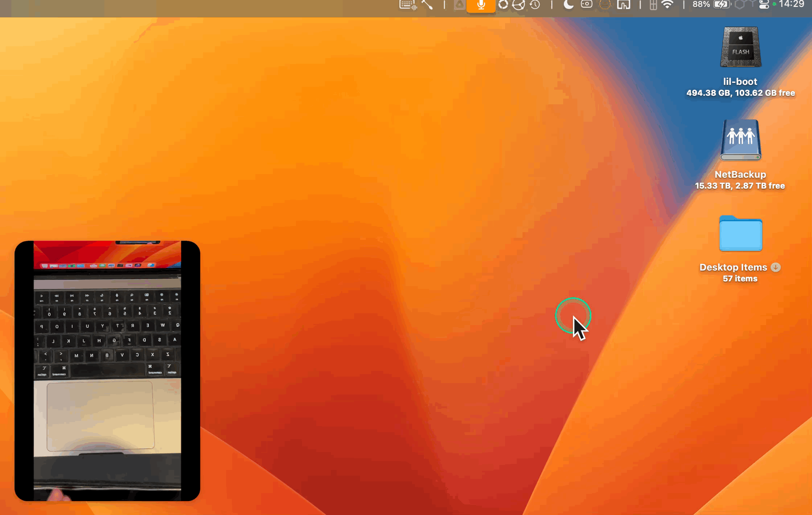Click the Desktop Items iCloud download arrow

click(x=775, y=267)
